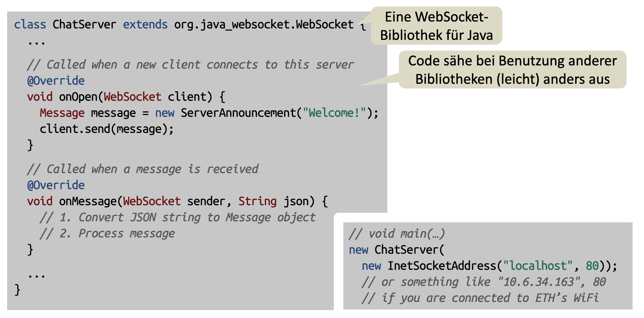Click the '// void main(…)' comment

(397, 234)
